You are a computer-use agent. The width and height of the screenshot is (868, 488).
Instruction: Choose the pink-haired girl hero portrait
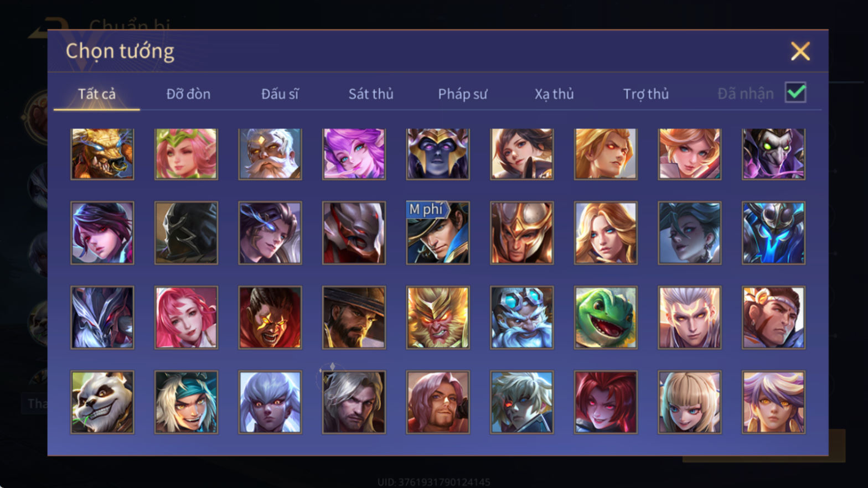tap(186, 318)
